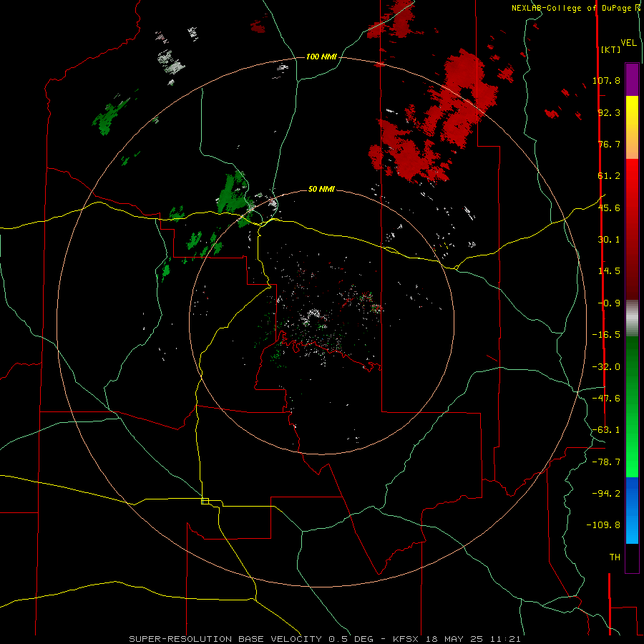Image resolution: width=644 pixels, height=644 pixels.
Task: Select the 76.7 scale value
Action: 609,144
